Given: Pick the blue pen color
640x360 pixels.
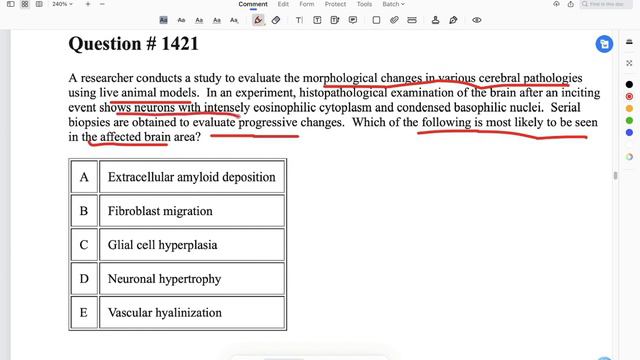Looking at the screenshot, I should coord(629,133).
